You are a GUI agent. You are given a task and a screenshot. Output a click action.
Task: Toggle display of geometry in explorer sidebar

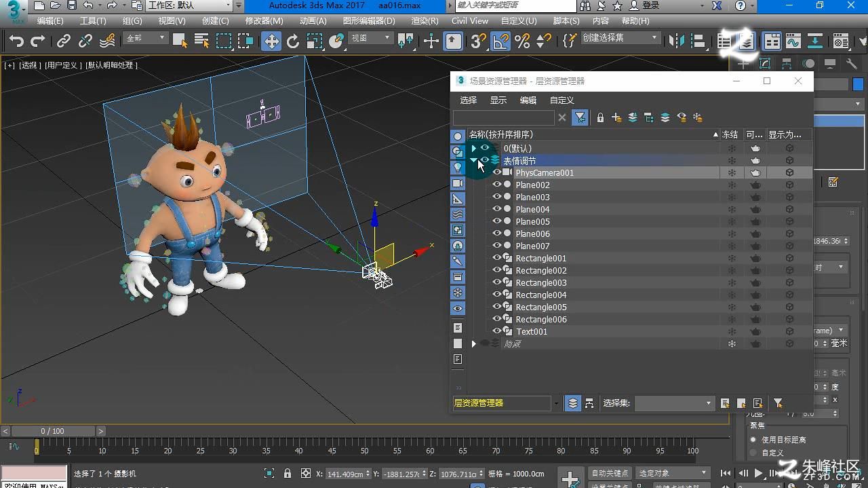[458, 136]
